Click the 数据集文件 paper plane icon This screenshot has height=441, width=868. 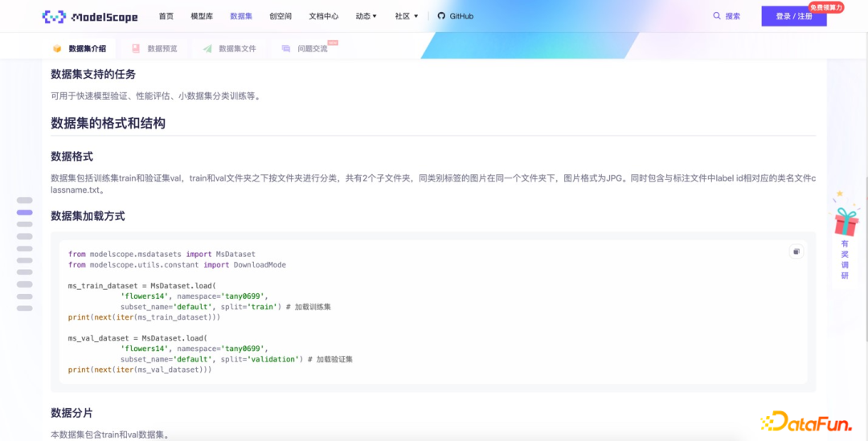tap(207, 49)
